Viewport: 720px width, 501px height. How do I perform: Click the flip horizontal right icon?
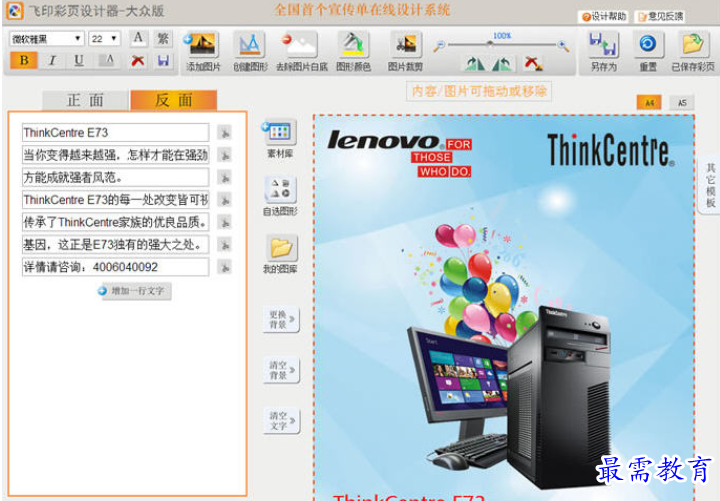[x=501, y=63]
